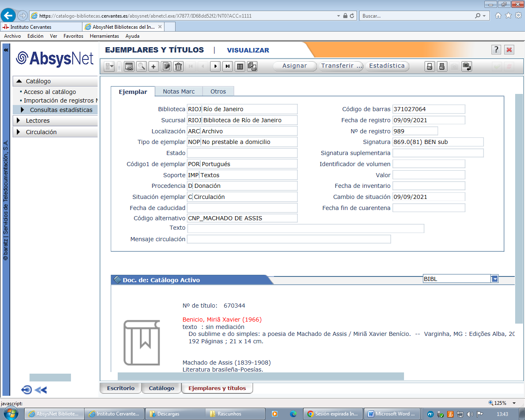Screen dimensions: 525x420
Task: Collapse the Catálogo menu section
Action: click(x=19, y=81)
